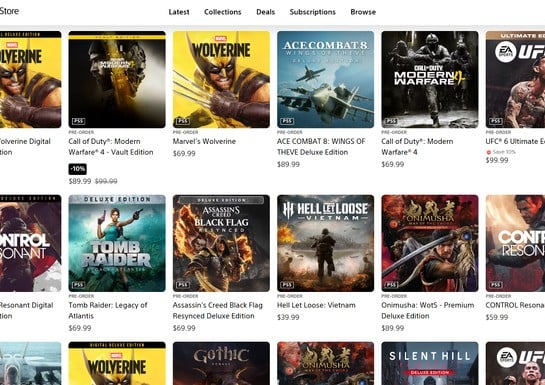
Task: Open Marvel's Wolverine standard edition cover art
Action: [x=221, y=80]
